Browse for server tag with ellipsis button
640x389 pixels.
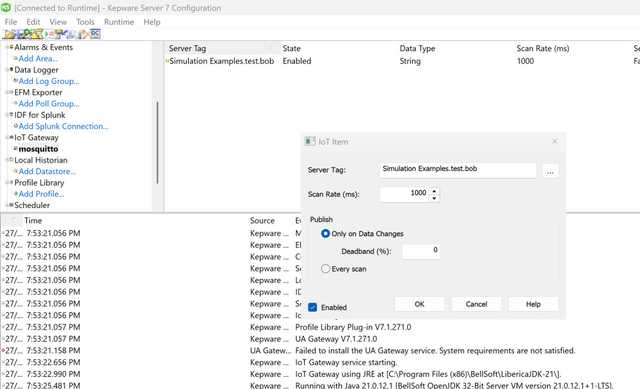[x=550, y=171]
